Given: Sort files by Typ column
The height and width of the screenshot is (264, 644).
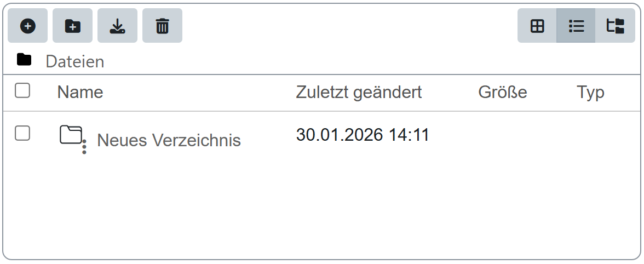Looking at the screenshot, I should pos(590,93).
